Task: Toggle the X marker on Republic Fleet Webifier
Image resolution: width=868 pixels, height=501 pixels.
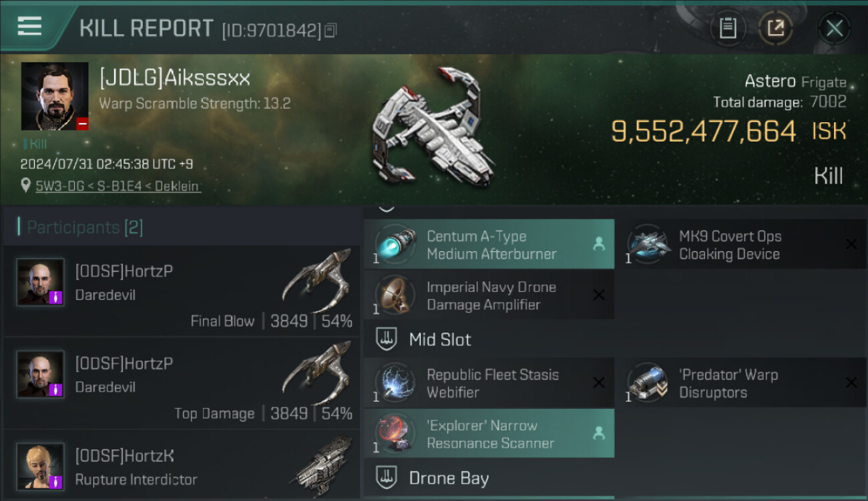Action: tap(599, 383)
